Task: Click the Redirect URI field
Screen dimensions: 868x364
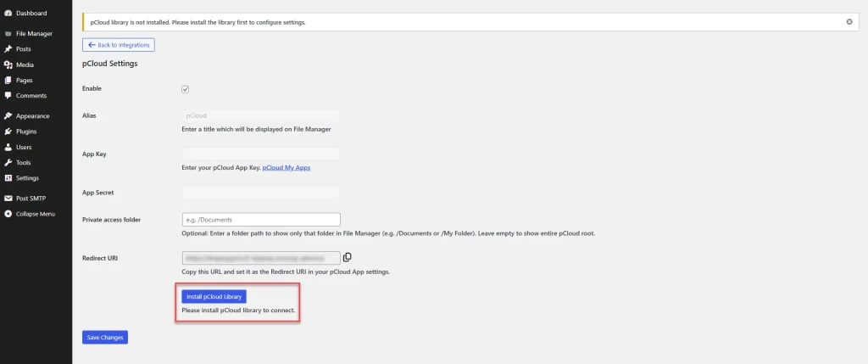Action: (x=261, y=258)
